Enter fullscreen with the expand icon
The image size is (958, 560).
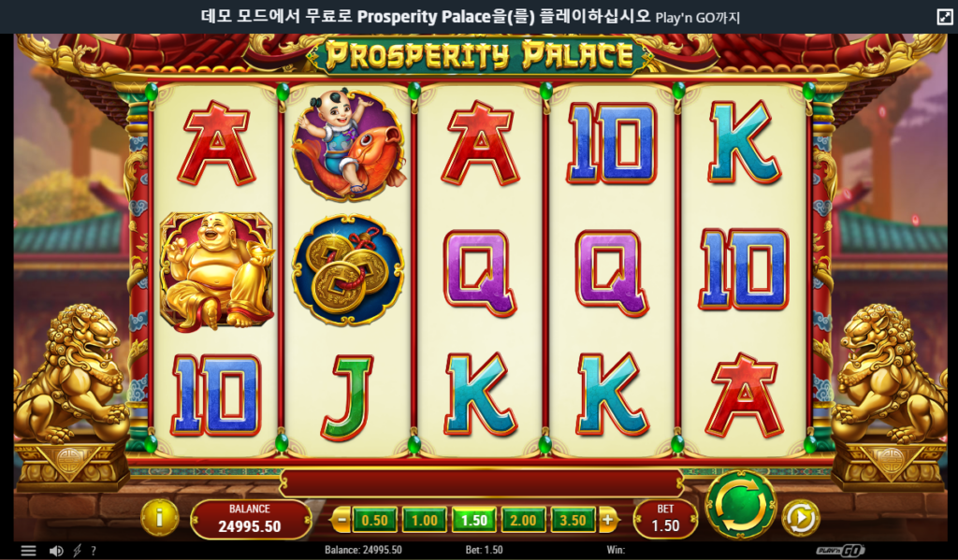coord(945,17)
